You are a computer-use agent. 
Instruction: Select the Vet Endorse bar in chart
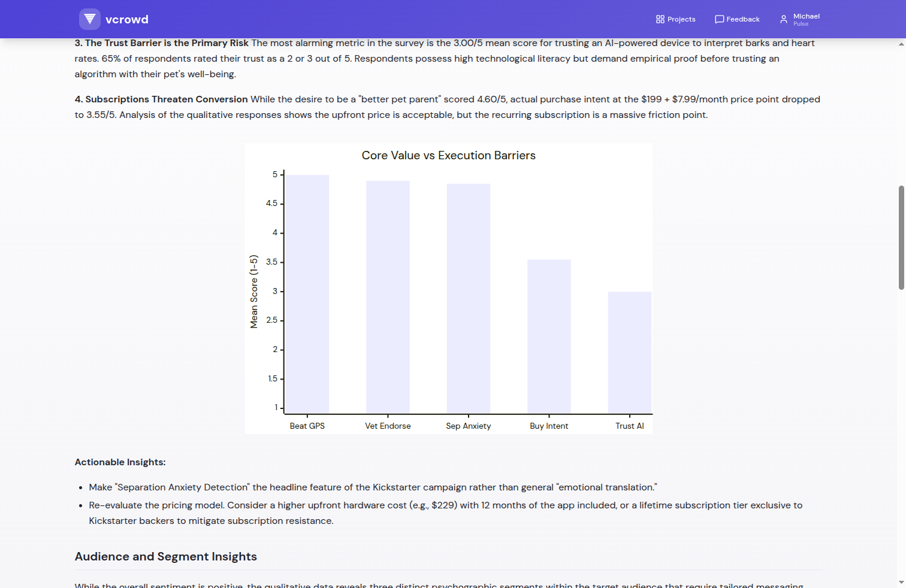388,297
